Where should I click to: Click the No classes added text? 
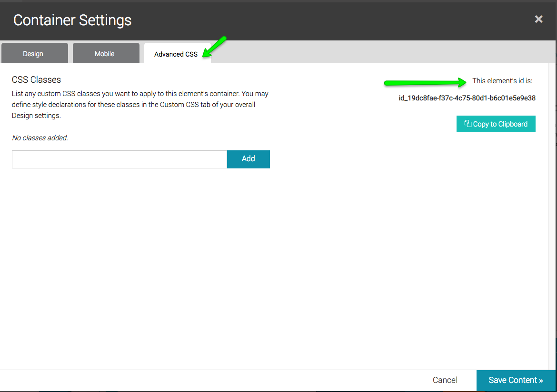pos(40,137)
